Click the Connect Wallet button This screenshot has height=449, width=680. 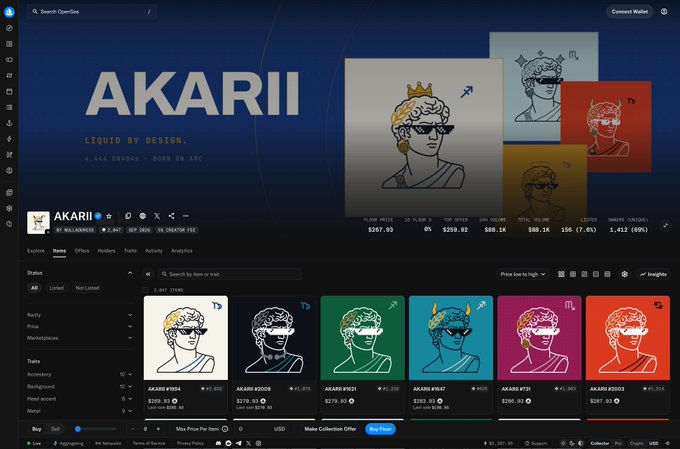630,12
